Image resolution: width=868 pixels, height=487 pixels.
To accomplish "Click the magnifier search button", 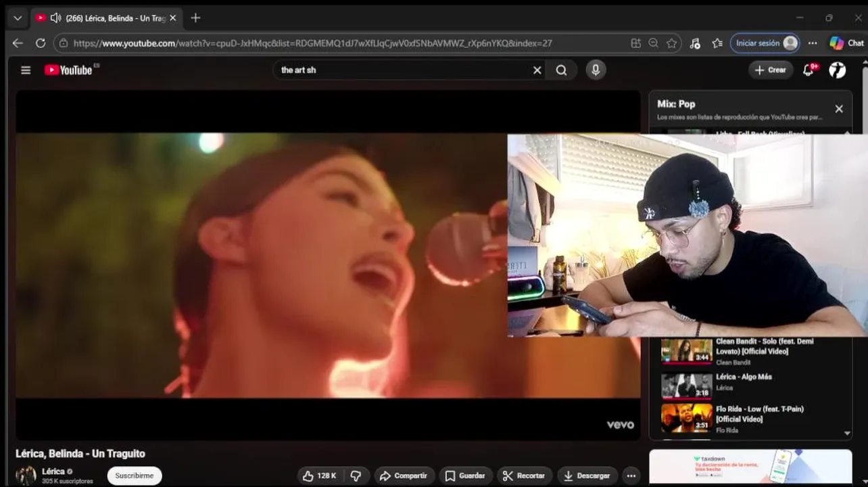I will pos(561,70).
